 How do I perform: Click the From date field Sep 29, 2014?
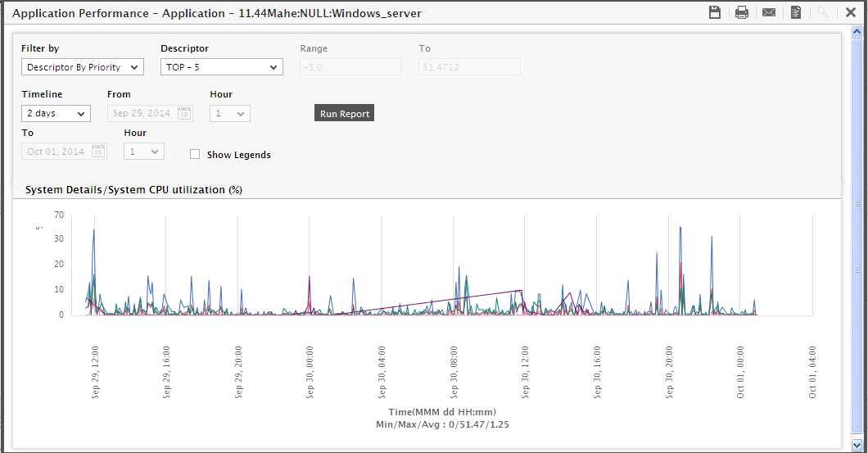(150, 114)
